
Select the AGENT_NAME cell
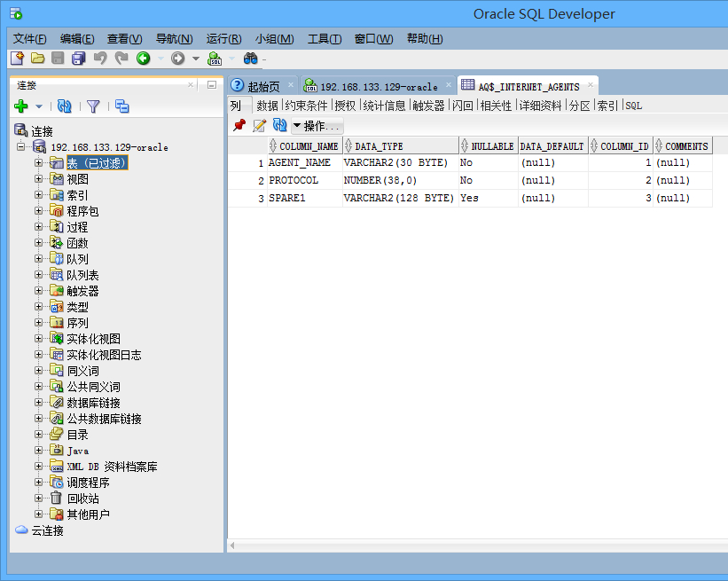(304, 162)
